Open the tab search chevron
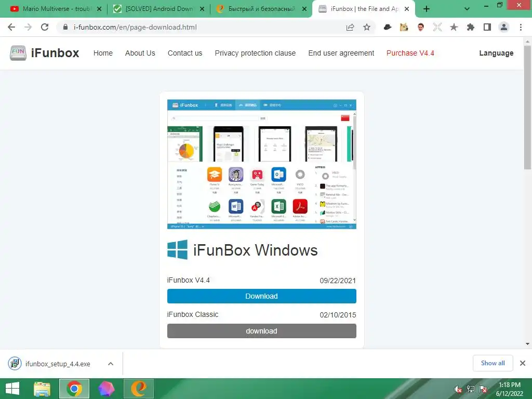Image resolution: width=532 pixels, height=399 pixels. click(x=467, y=9)
